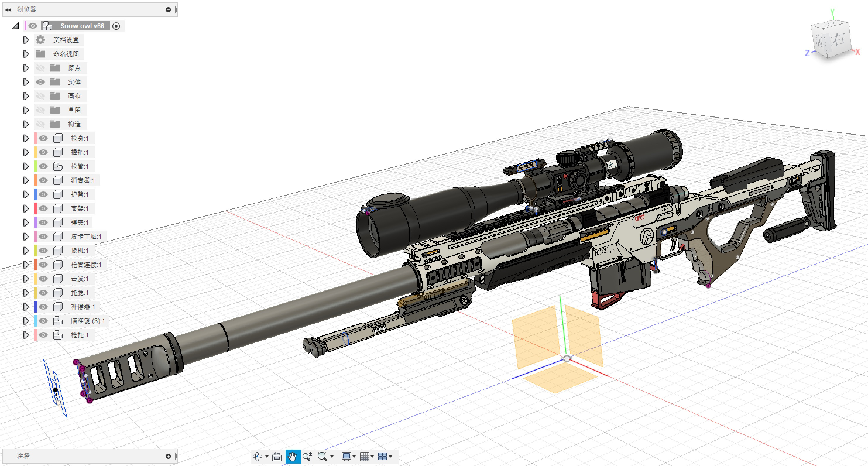Click the Zoom tool icon
Viewport: 868px width, 466px height.
click(x=307, y=457)
